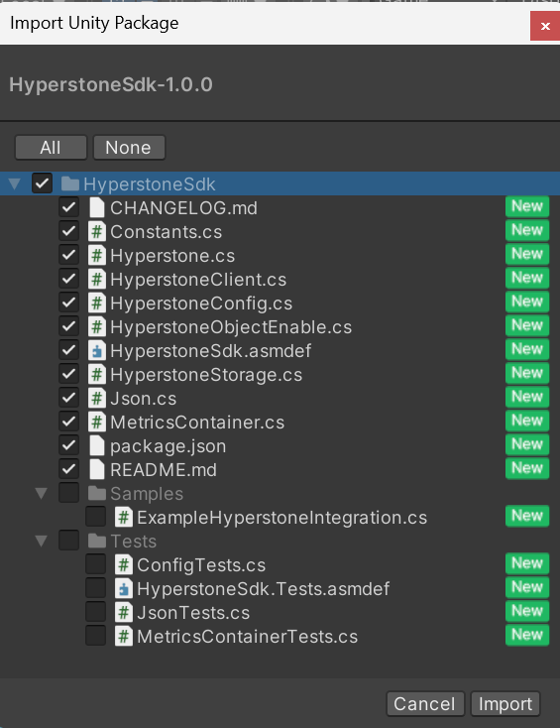This screenshot has width=560, height=728.
Task: Click the New badge beside README.md
Action: 527,468
